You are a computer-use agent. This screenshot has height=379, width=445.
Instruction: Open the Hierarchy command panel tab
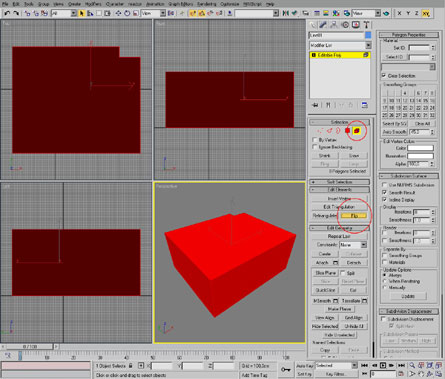[334, 25]
